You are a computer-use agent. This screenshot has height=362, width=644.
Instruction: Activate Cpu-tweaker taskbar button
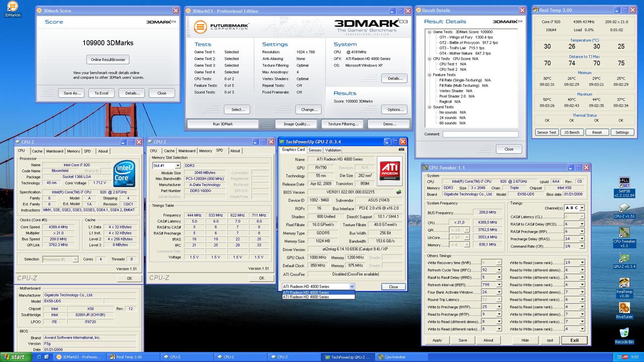[403, 357]
